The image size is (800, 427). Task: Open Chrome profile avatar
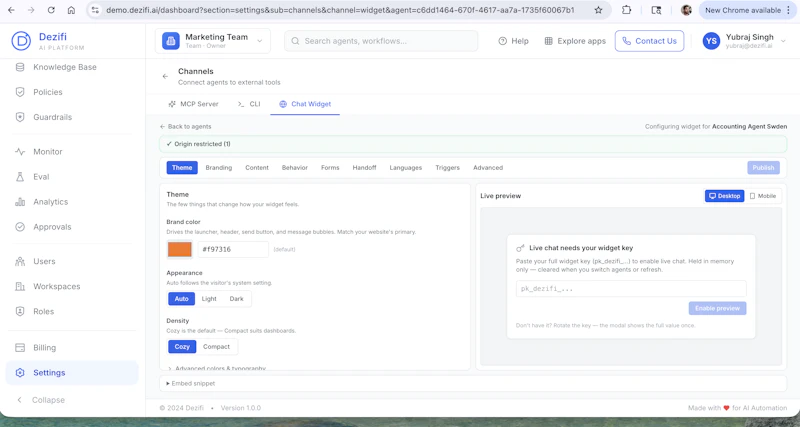686,10
